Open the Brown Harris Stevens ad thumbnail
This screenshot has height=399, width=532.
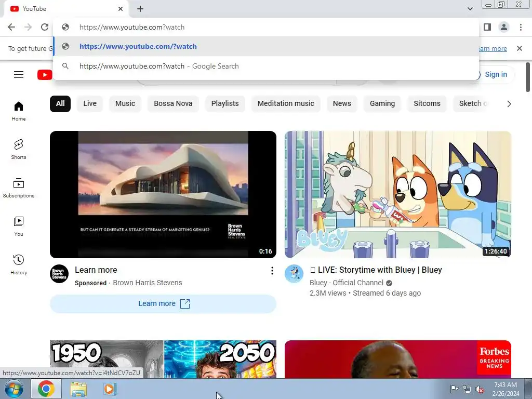(163, 194)
